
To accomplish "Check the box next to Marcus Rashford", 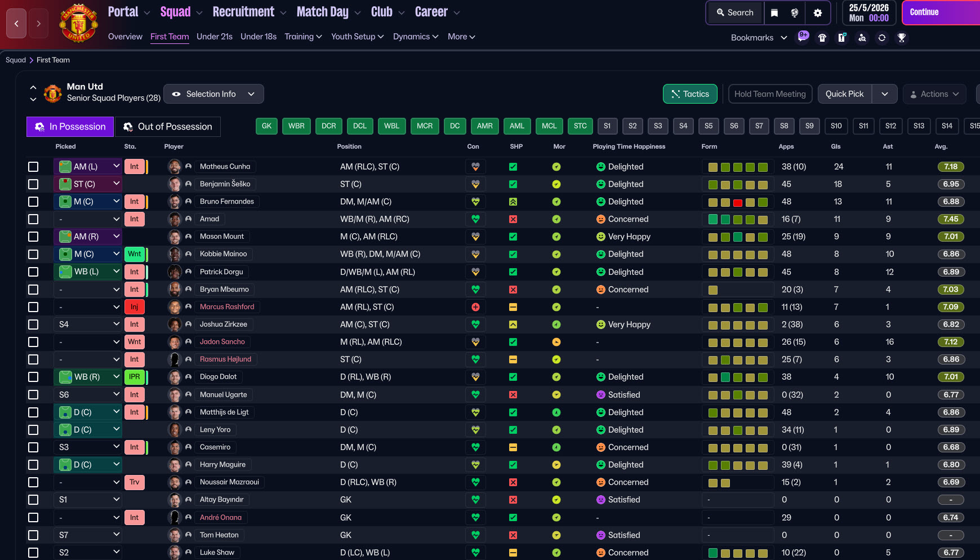I will [x=33, y=307].
